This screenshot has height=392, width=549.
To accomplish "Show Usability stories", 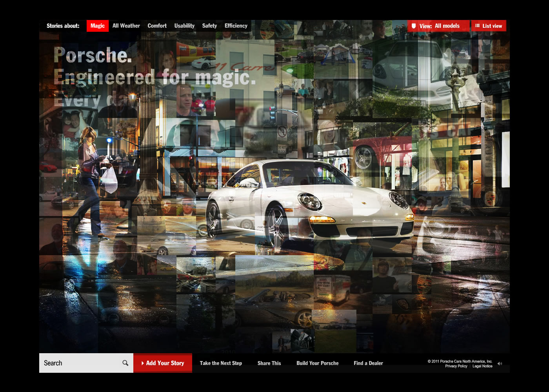I will tap(184, 26).
